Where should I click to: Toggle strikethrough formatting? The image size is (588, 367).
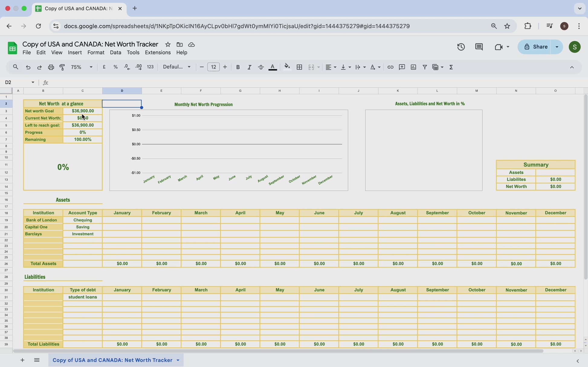tap(261, 67)
